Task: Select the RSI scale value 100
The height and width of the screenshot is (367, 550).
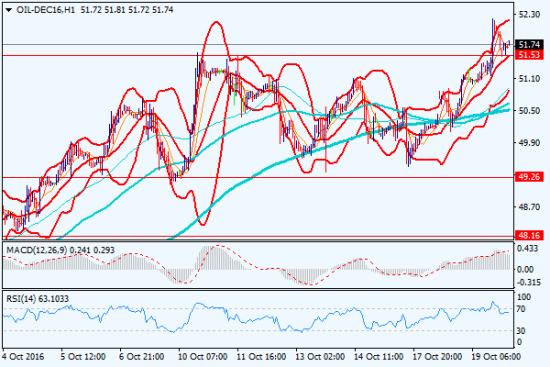Action: [x=524, y=297]
